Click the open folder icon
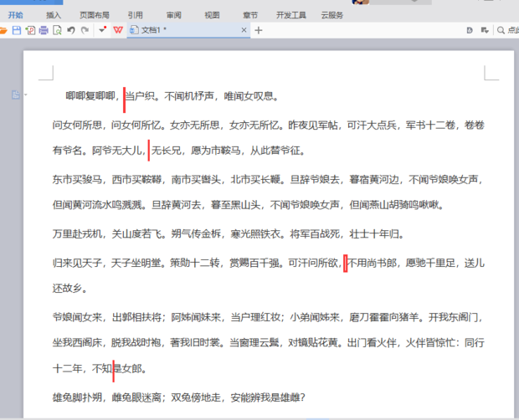Viewport: 519px width, 420px height. click(x=3, y=30)
